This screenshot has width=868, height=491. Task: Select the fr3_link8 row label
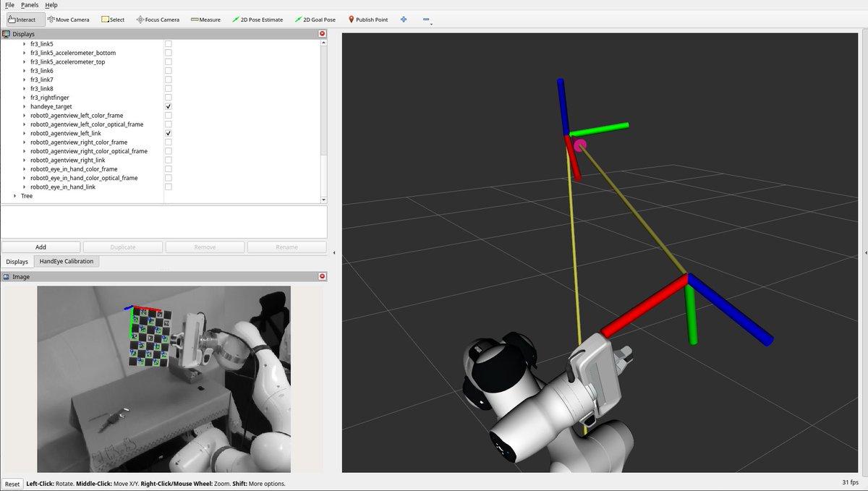point(42,88)
